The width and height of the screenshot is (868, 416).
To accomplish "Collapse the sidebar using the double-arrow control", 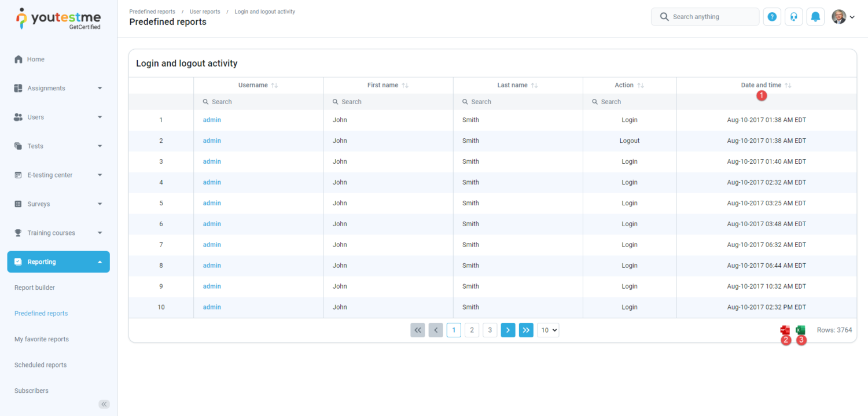I will click(x=104, y=404).
